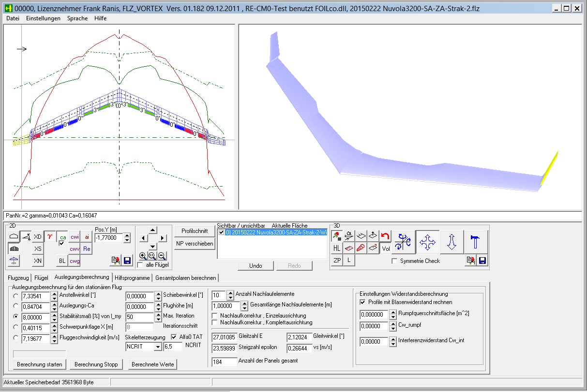Click the red undo arrow in 3D panel

[x=385, y=236]
